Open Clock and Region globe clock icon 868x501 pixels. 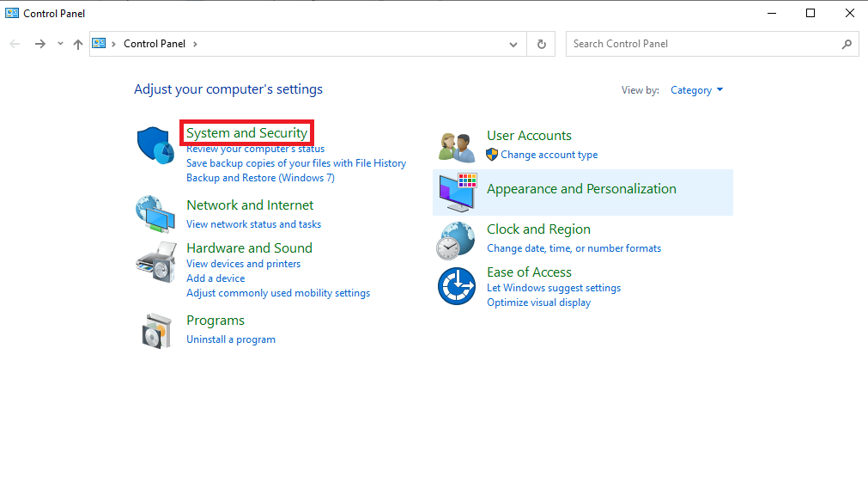click(456, 241)
